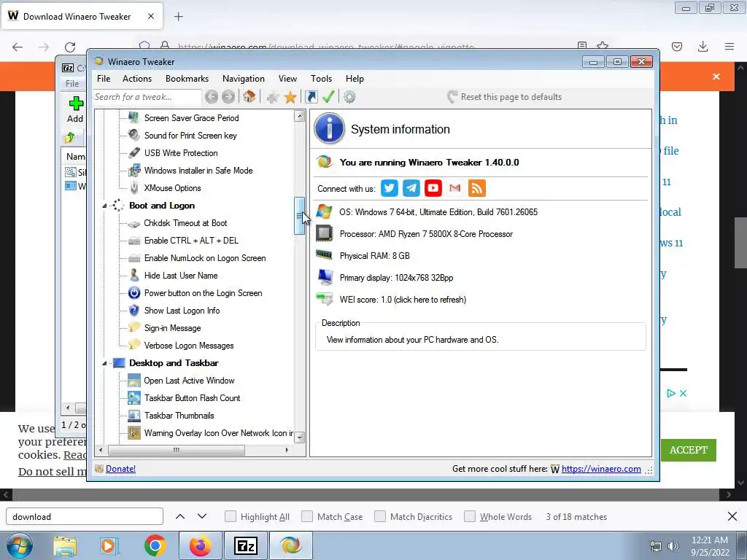Click the Firefox find field containing download
The width and height of the screenshot is (747, 560).
point(85,517)
